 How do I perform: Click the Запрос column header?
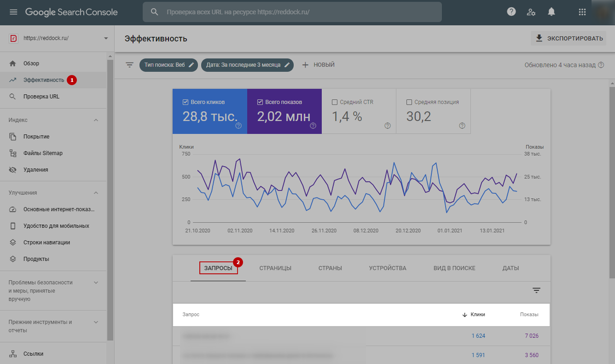tap(191, 315)
